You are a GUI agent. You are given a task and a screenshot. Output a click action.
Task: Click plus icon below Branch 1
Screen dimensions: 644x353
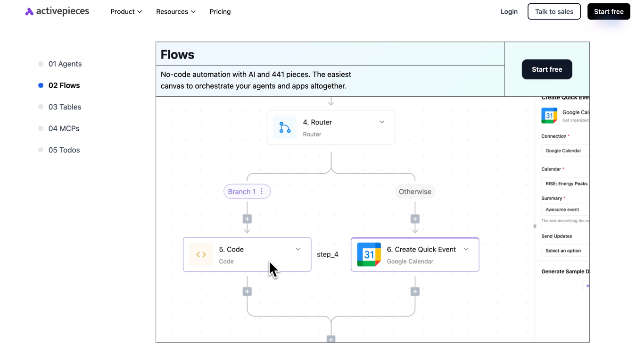pos(247,219)
